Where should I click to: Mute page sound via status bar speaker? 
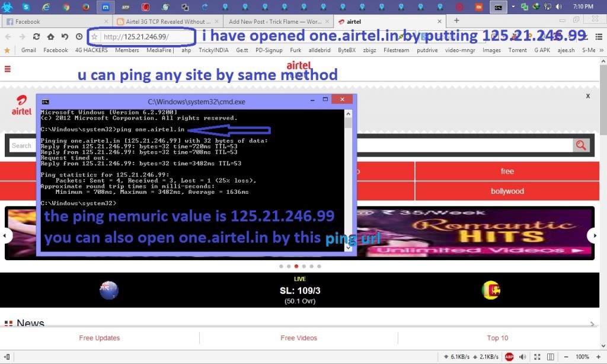pyautogui.click(x=523, y=357)
